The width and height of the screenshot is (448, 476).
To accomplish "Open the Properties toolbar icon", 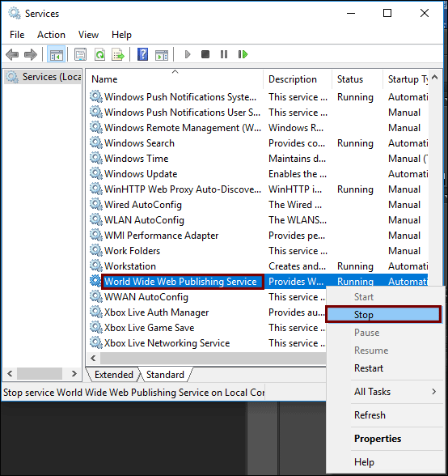I will 80,55.
